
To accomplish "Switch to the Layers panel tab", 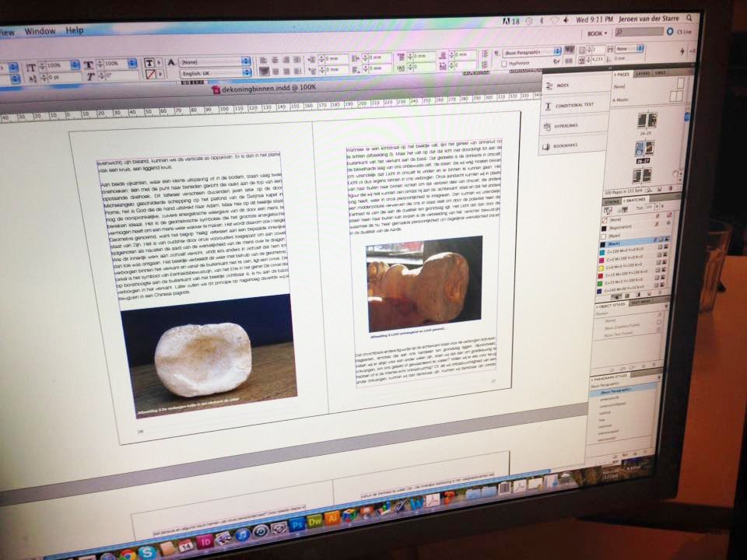I will tap(643, 73).
